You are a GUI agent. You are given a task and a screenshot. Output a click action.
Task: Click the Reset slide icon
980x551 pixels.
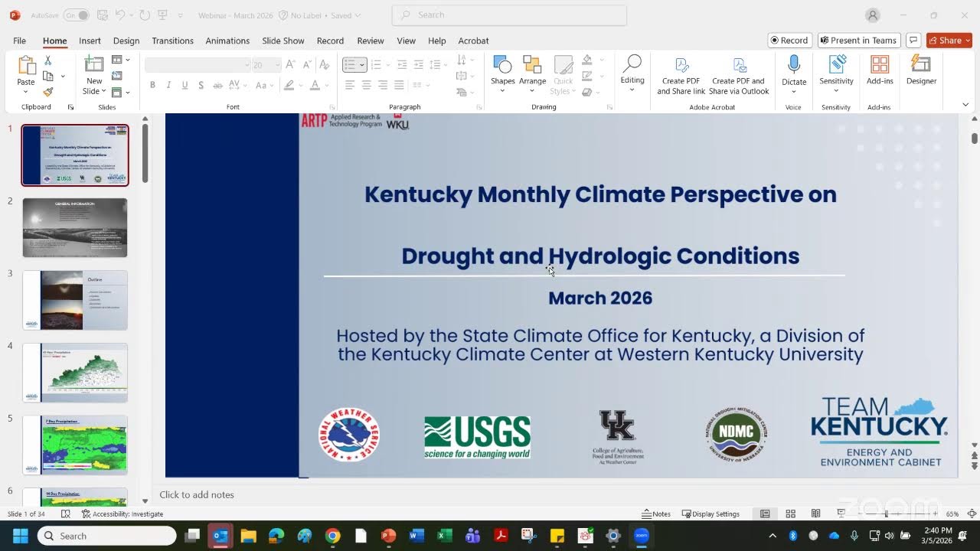pos(117,76)
